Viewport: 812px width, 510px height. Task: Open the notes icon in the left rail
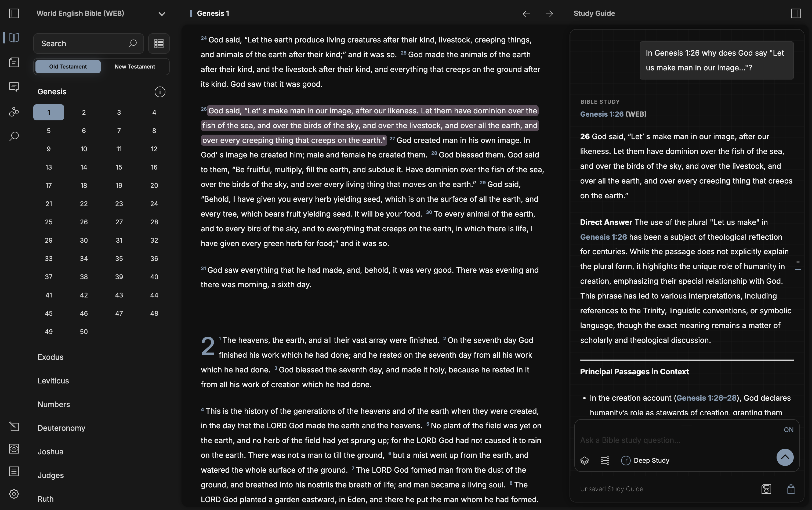coord(14,62)
